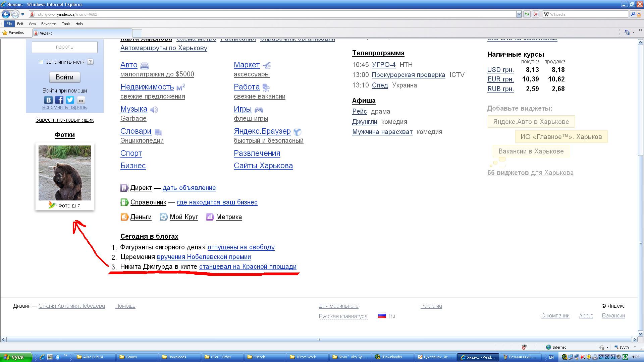
Task: Click the green Refresh page icon
Action: point(527,14)
